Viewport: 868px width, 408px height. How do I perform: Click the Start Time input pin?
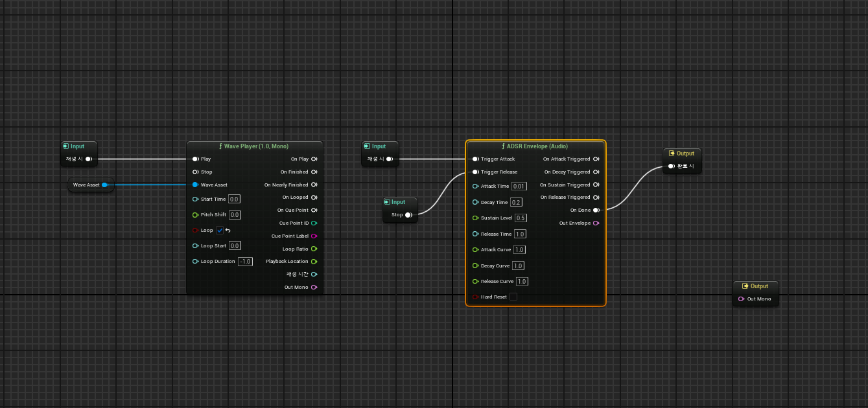pyautogui.click(x=195, y=199)
